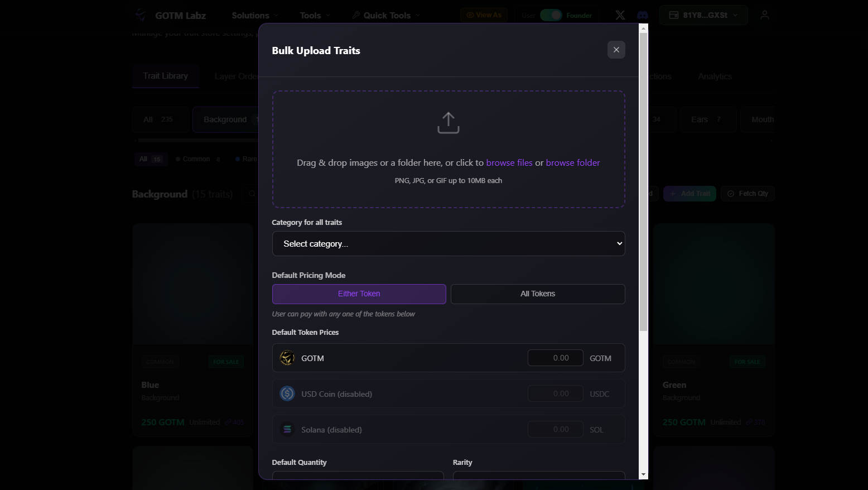Switch to the Trait Library tab
This screenshot has width=868, height=490.
coord(165,76)
